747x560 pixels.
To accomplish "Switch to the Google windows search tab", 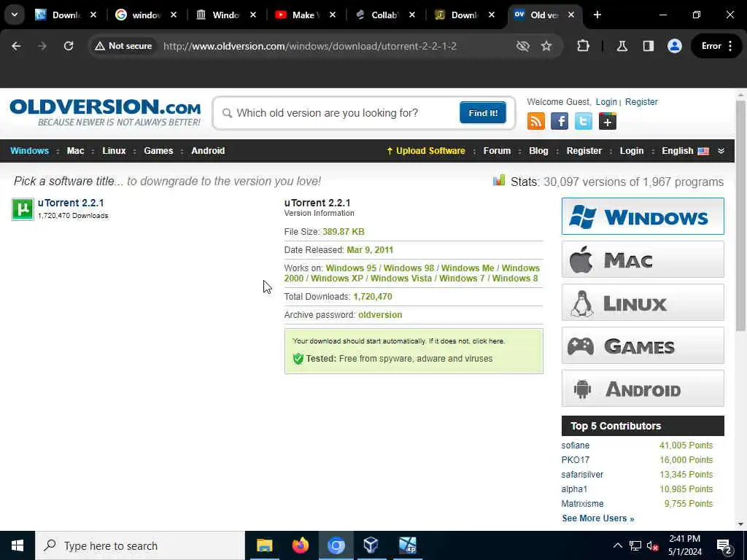I will pos(146,15).
